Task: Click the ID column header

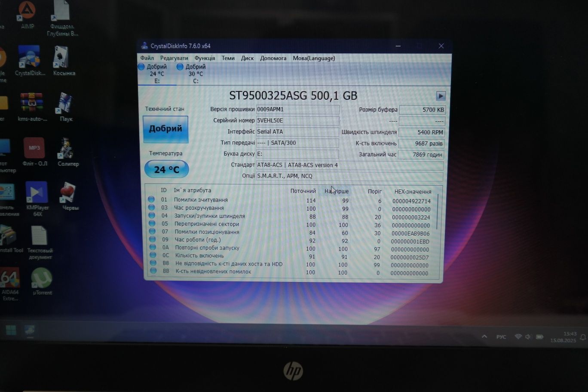Action: click(163, 190)
